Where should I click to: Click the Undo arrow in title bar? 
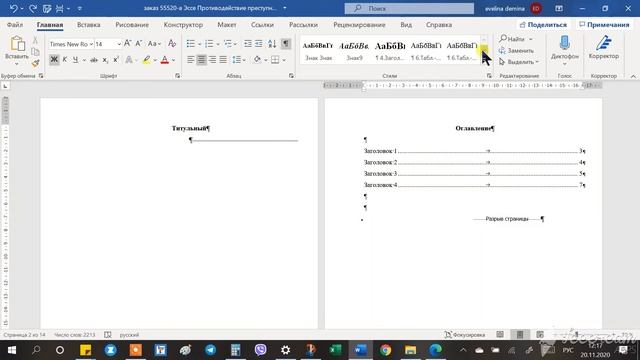pyautogui.click(x=13, y=8)
